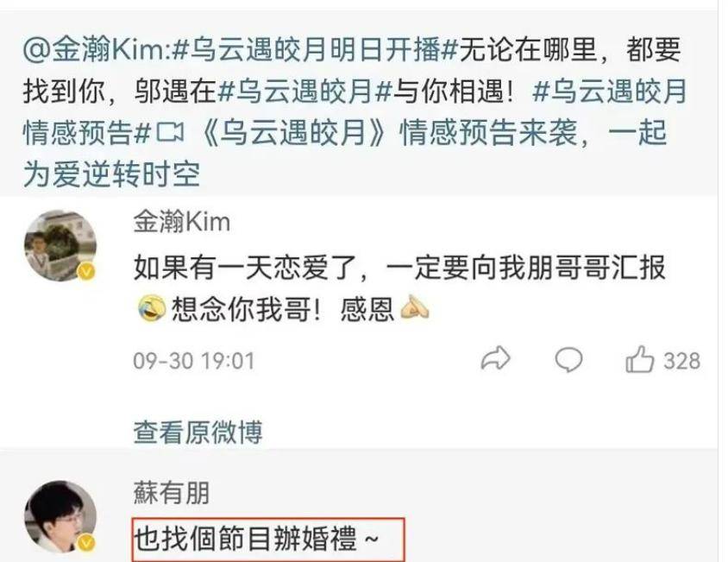Open the video camera link icon

coord(170,132)
